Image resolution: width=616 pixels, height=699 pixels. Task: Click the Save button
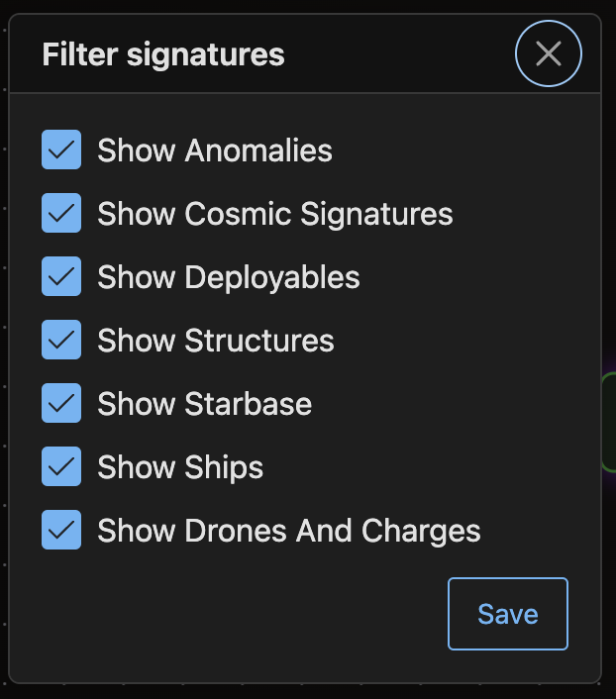pos(507,614)
